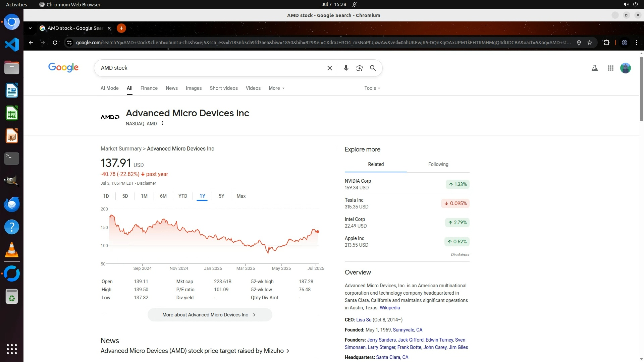Select the 5Y chart range
This screenshot has width=644, height=362.
click(221, 196)
